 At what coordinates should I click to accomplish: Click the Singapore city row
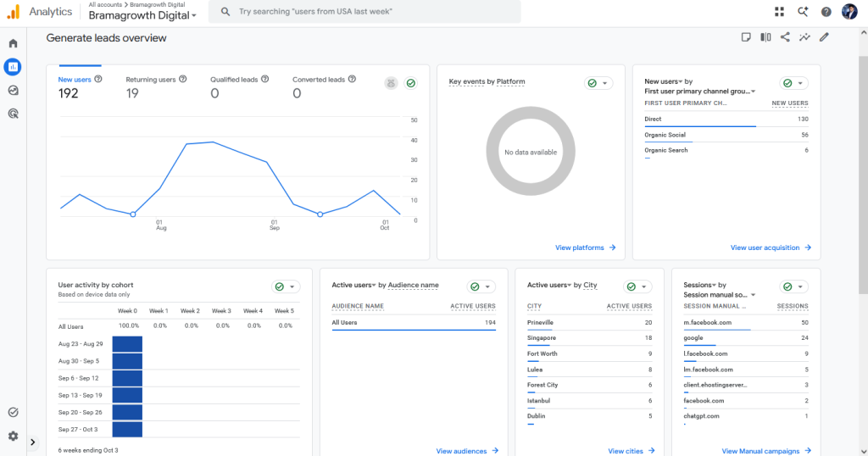coord(589,339)
